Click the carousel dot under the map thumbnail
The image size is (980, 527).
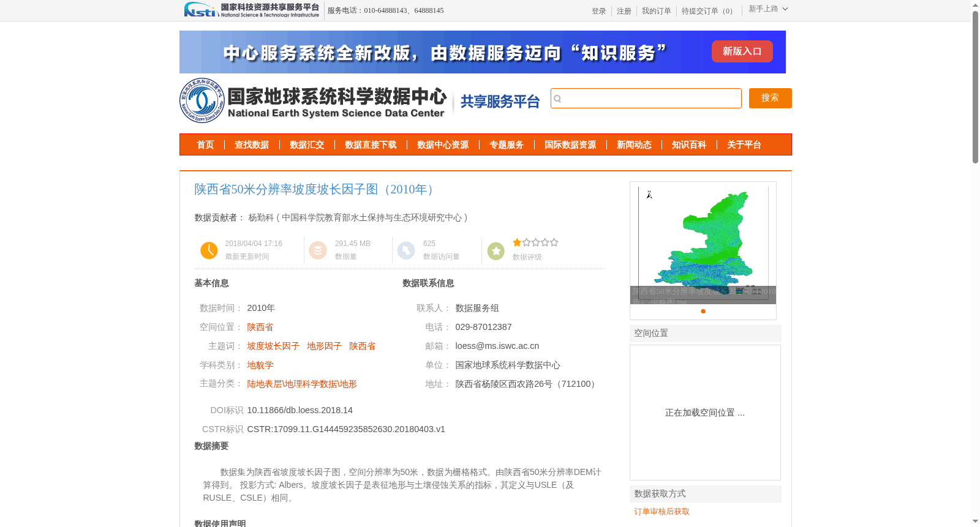703,311
